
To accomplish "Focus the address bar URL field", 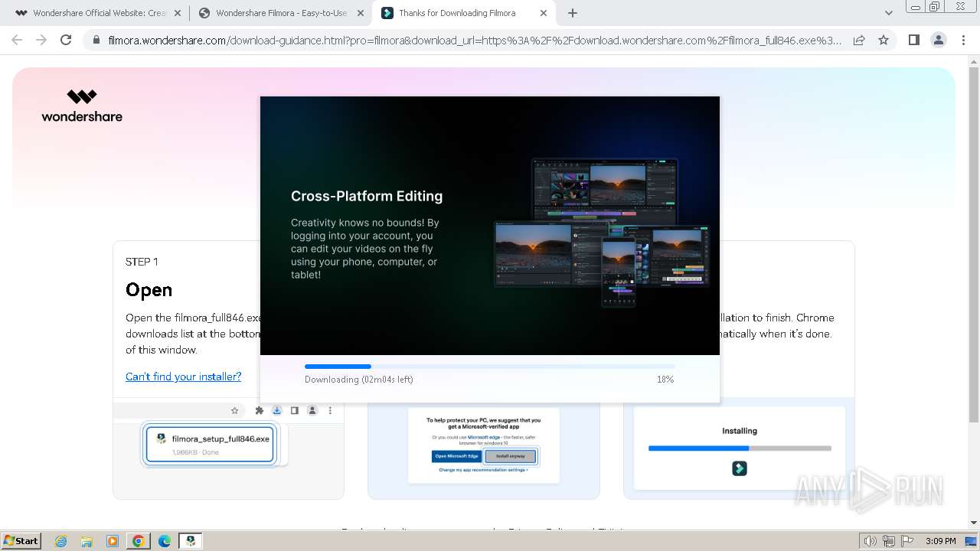I will click(x=475, y=40).
